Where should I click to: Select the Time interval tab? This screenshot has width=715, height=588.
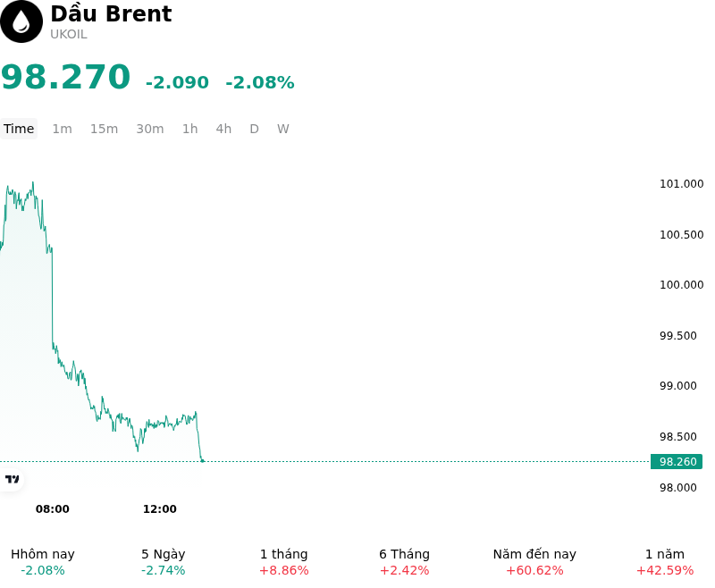19,129
